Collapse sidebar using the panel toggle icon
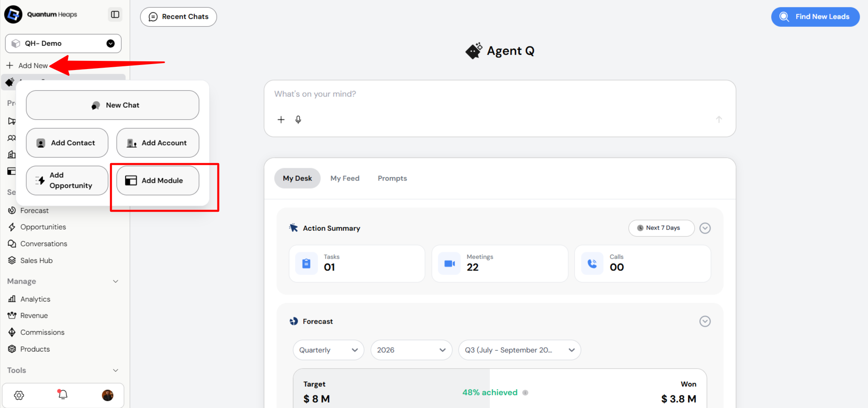This screenshot has height=408, width=868. [115, 15]
